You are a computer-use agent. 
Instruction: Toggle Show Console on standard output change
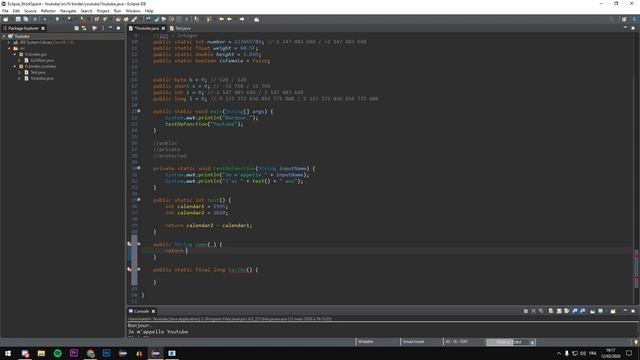point(575,311)
